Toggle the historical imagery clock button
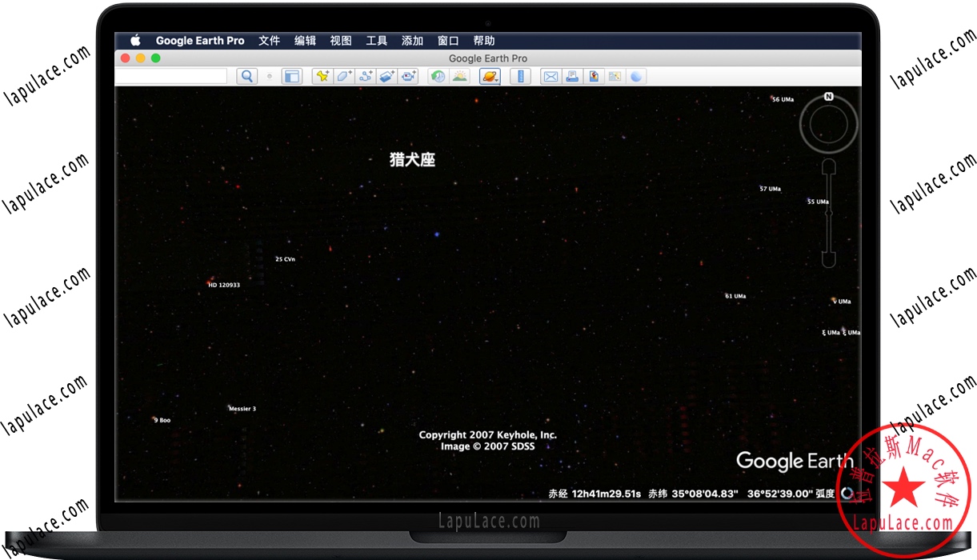 click(x=438, y=76)
